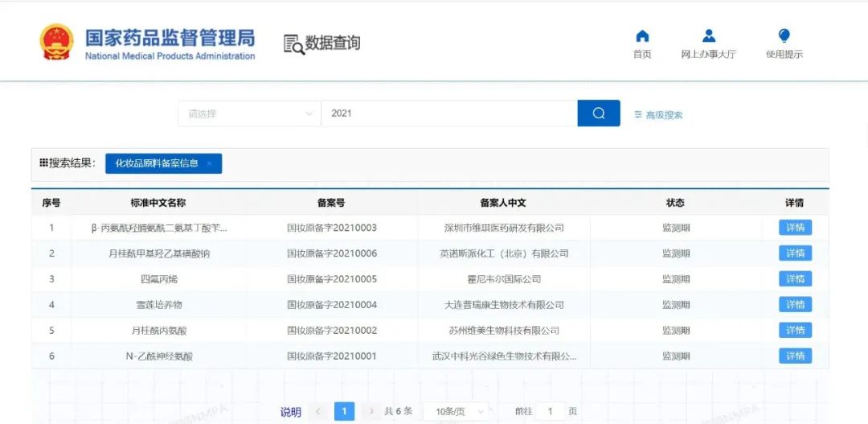View 详情 for 月桂酰丙氨酸

(795, 331)
